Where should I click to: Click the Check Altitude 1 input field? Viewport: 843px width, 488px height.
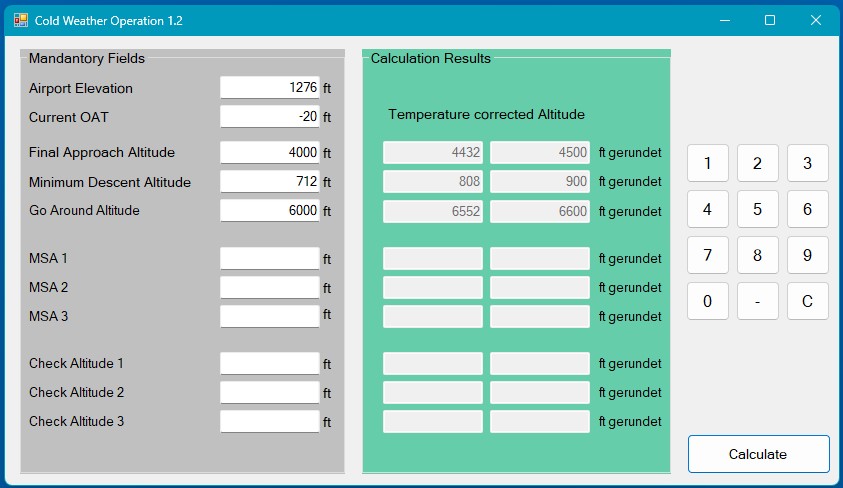pos(269,364)
